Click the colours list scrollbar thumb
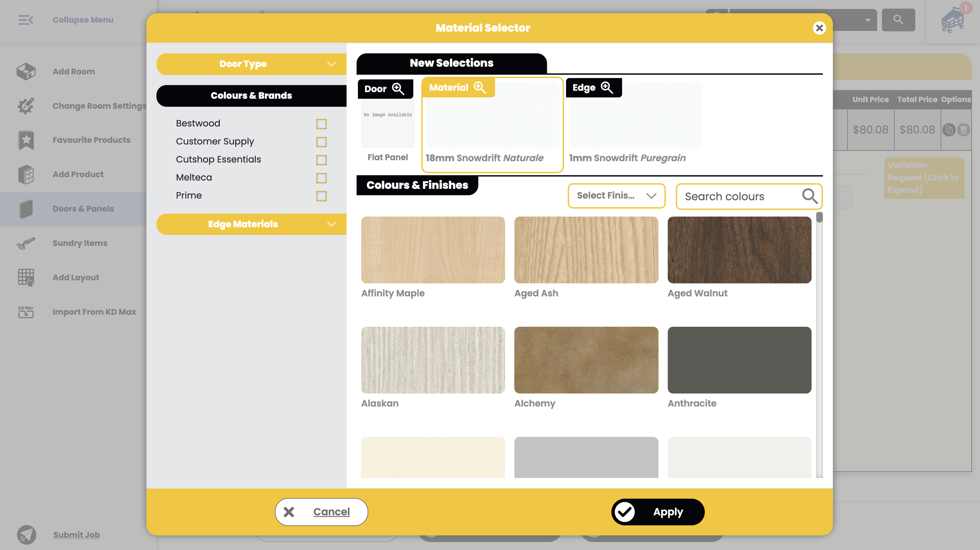This screenshot has width=980, height=550. pos(819,217)
